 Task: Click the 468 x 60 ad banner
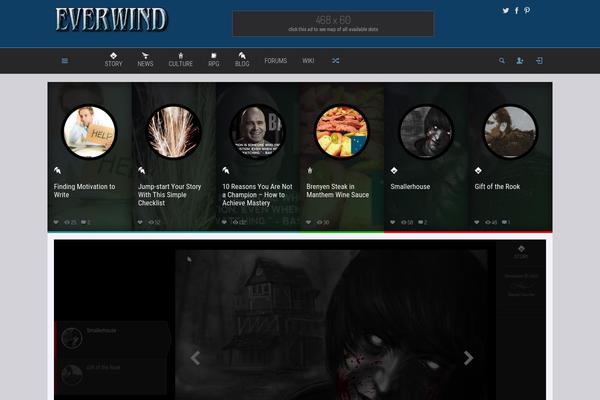click(333, 24)
